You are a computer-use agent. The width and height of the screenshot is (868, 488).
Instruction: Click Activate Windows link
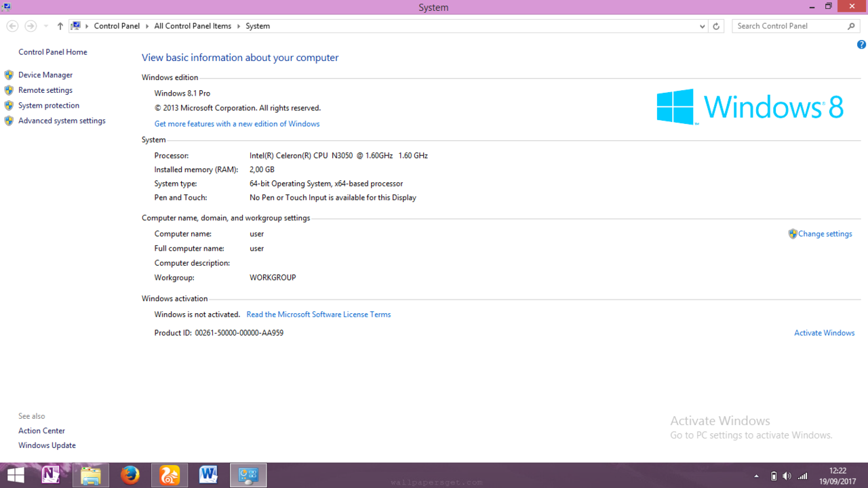tap(825, 333)
